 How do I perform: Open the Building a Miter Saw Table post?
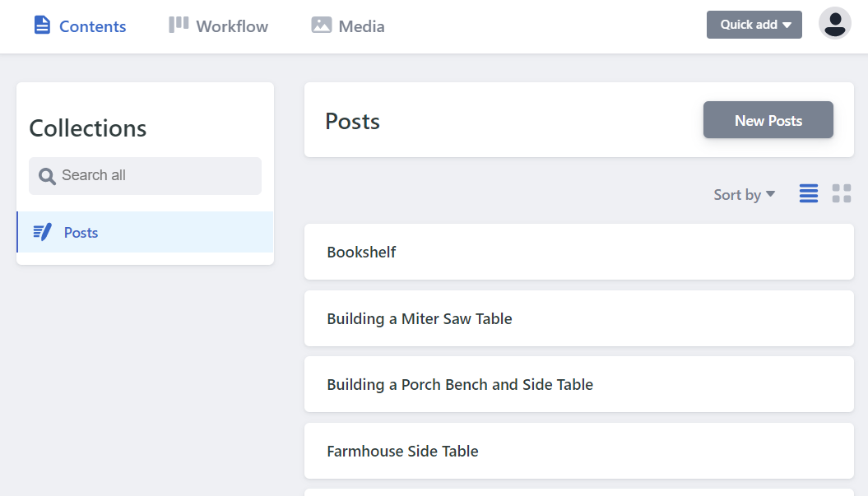tap(578, 318)
